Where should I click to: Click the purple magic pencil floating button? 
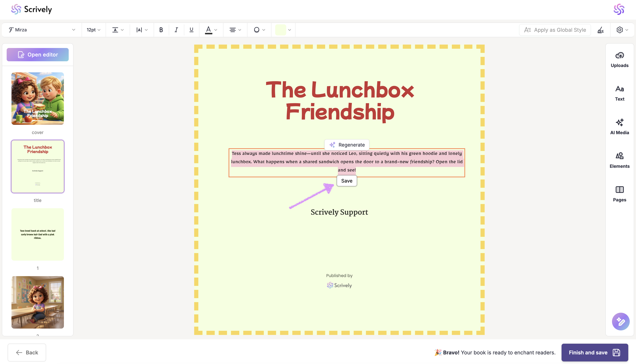pos(620,321)
